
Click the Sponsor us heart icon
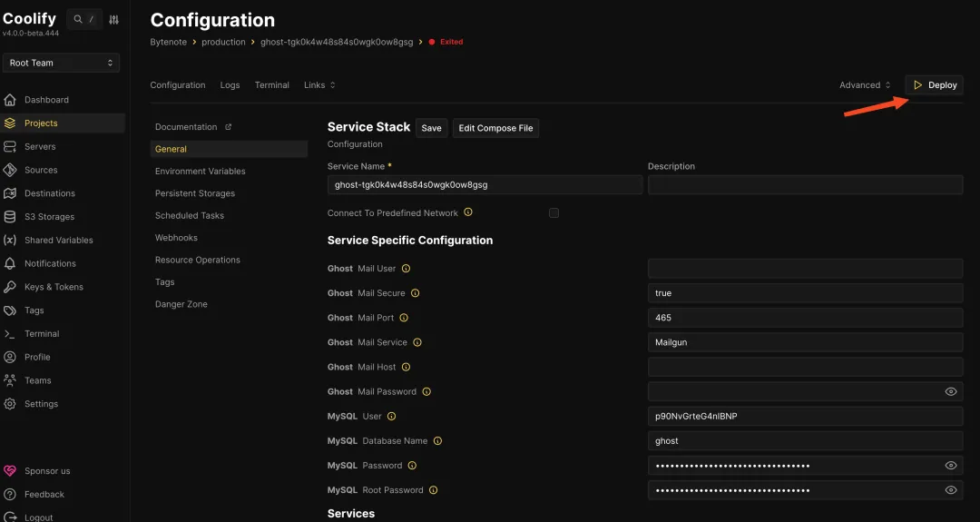[x=10, y=471]
